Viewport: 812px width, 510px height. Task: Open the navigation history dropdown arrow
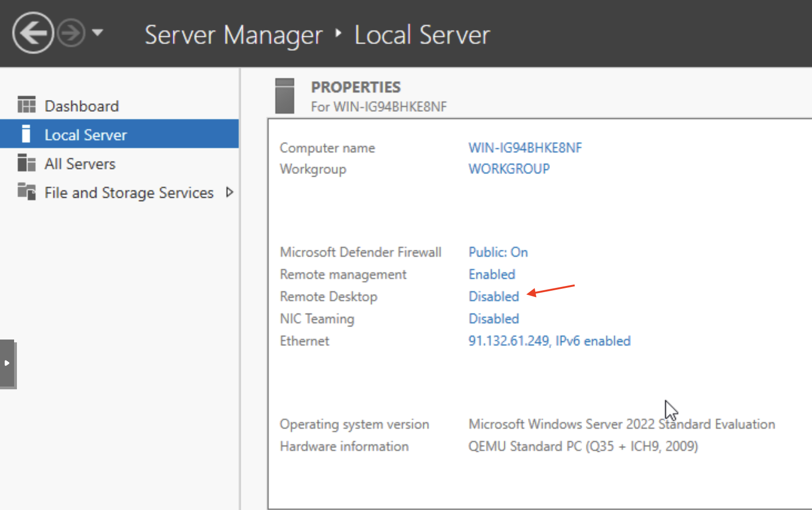[98, 33]
